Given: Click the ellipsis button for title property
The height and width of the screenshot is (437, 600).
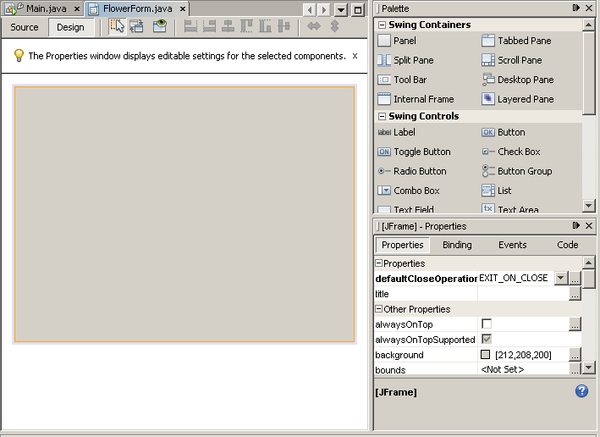Looking at the screenshot, I should pyautogui.click(x=575, y=294).
